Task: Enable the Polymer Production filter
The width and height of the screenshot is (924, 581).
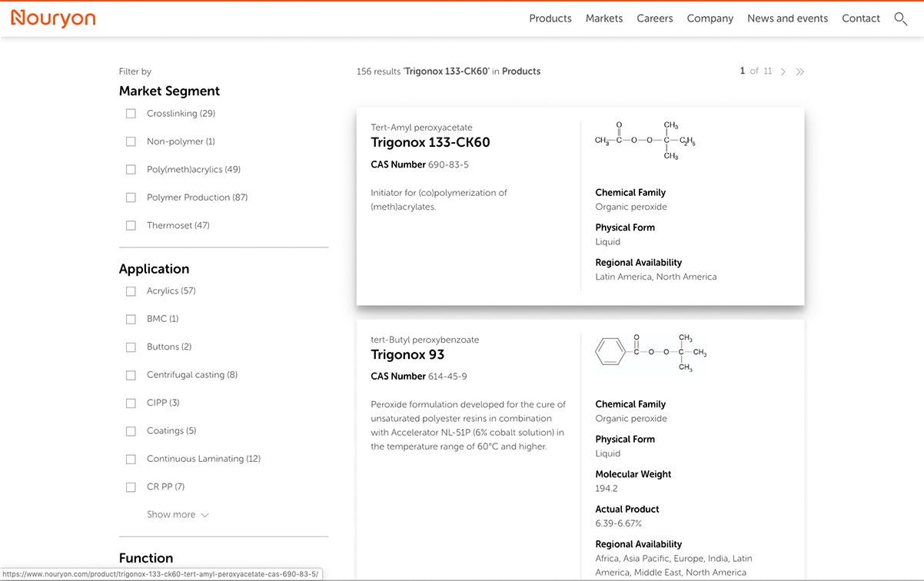Action: [131, 198]
